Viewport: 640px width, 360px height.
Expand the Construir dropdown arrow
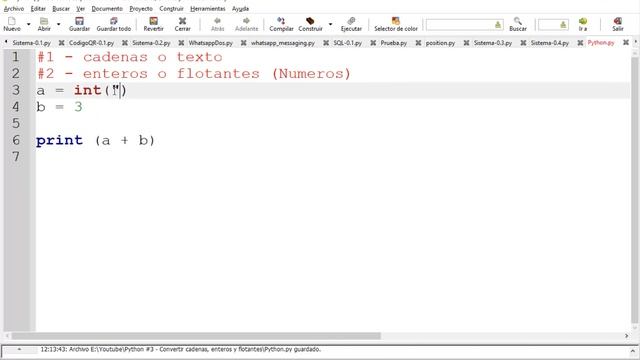(330, 24)
